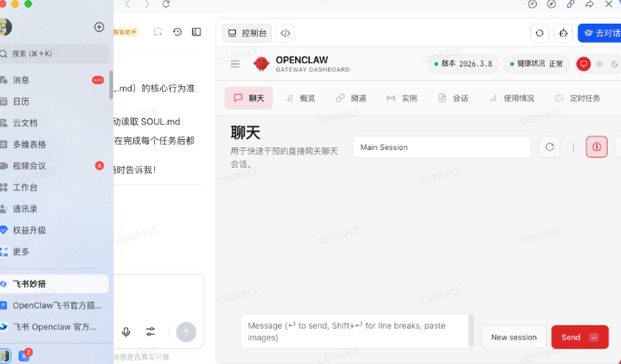Click the 版本 2026.3.8 version pill
621x364 pixels.
point(463,64)
